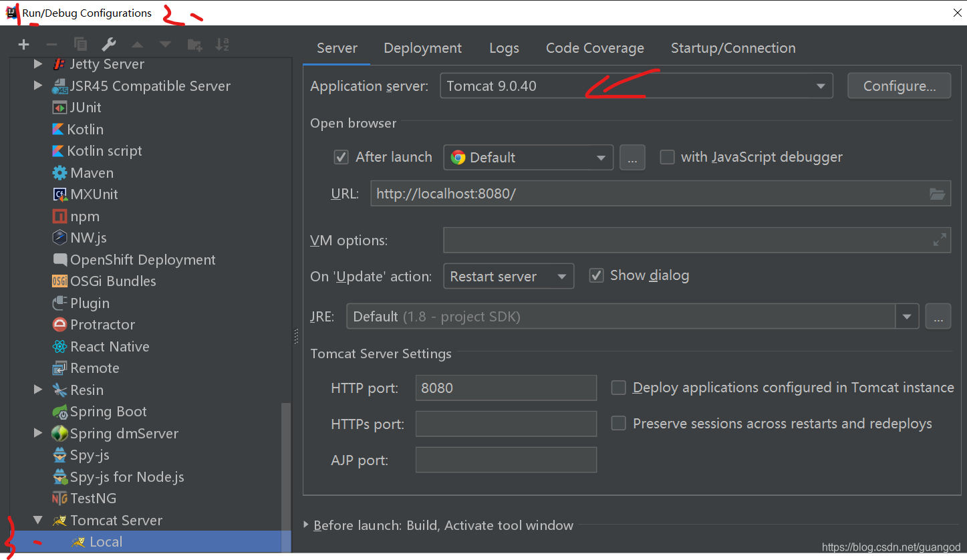967x560 pixels.
Task: Switch to the Logs tab
Action: 504,48
